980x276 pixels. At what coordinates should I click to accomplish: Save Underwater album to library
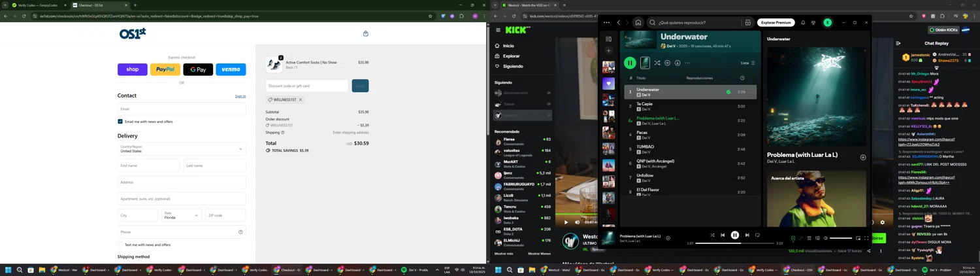click(667, 63)
